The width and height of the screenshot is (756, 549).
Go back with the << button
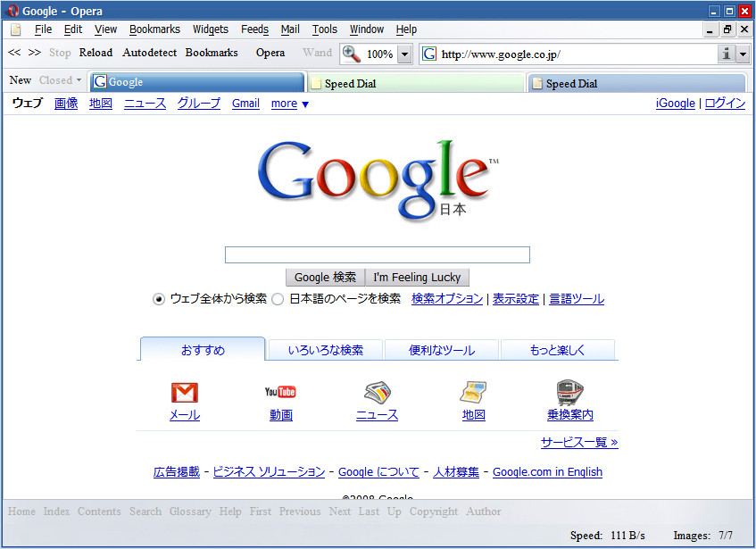pyautogui.click(x=14, y=52)
